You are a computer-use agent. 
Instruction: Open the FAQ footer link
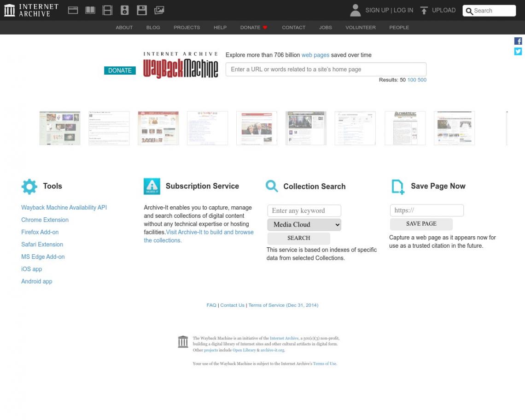tap(211, 305)
